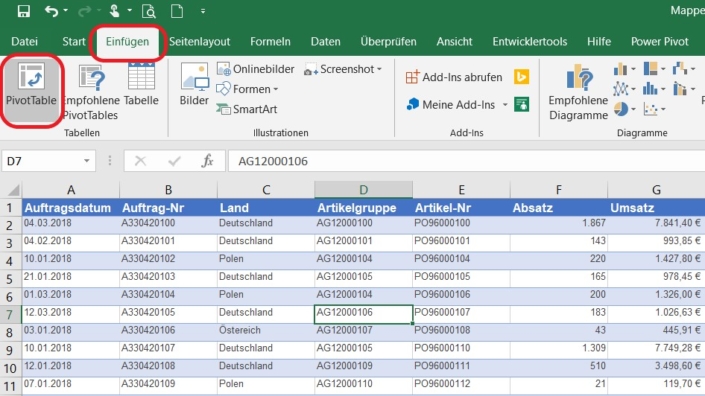Switch to Überprüfen tab

tap(388, 41)
